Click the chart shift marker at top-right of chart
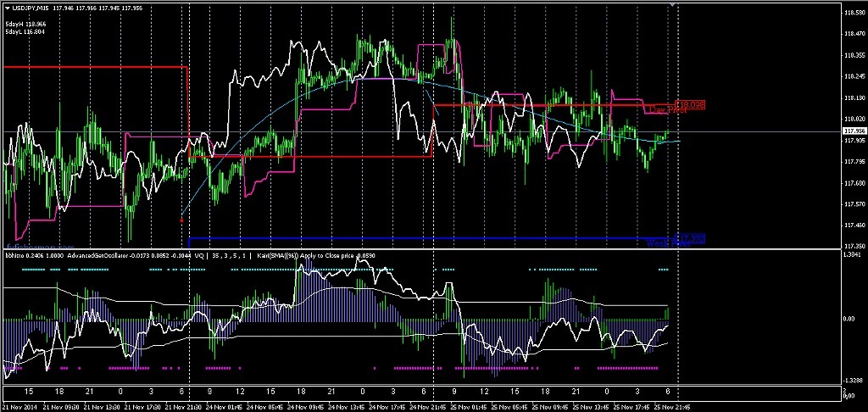The width and height of the screenshot is (868, 412). point(672,4)
